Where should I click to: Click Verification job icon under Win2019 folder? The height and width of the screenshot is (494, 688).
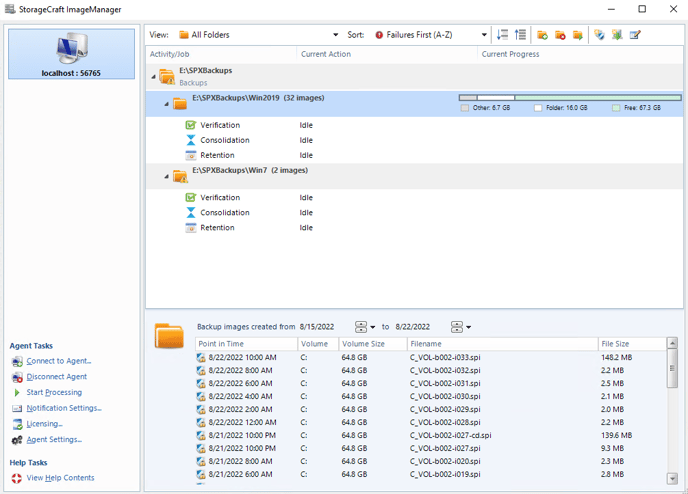pos(191,125)
